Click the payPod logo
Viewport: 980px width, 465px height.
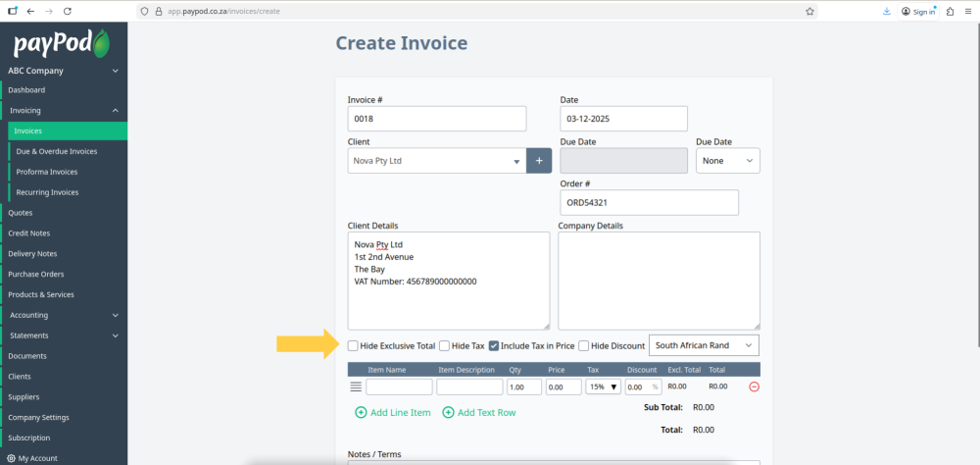pyautogui.click(x=62, y=43)
